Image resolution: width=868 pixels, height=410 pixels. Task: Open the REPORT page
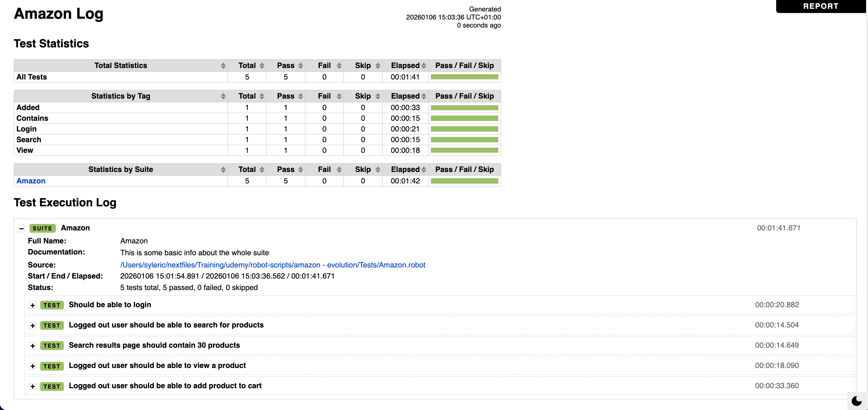pos(821,6)
